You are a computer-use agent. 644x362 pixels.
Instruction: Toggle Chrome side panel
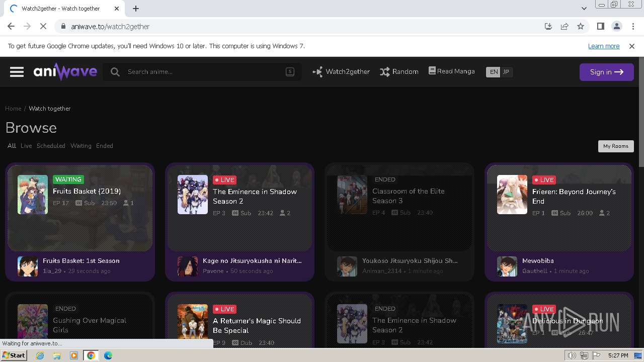coord(600,27)
